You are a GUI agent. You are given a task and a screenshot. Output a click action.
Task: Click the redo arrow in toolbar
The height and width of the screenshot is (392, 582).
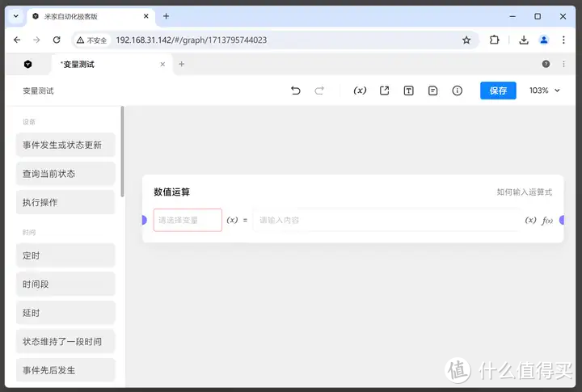pyautogui.click(x=319, y=91)
